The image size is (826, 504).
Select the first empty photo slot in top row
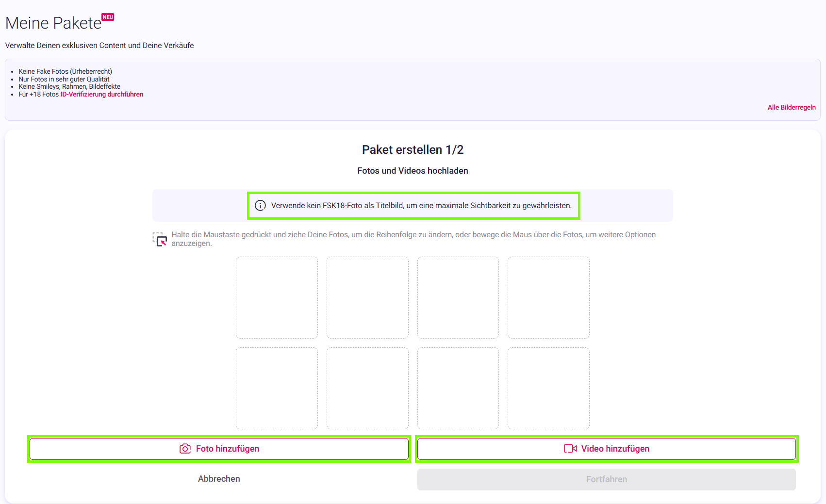[x=277, y=298]
